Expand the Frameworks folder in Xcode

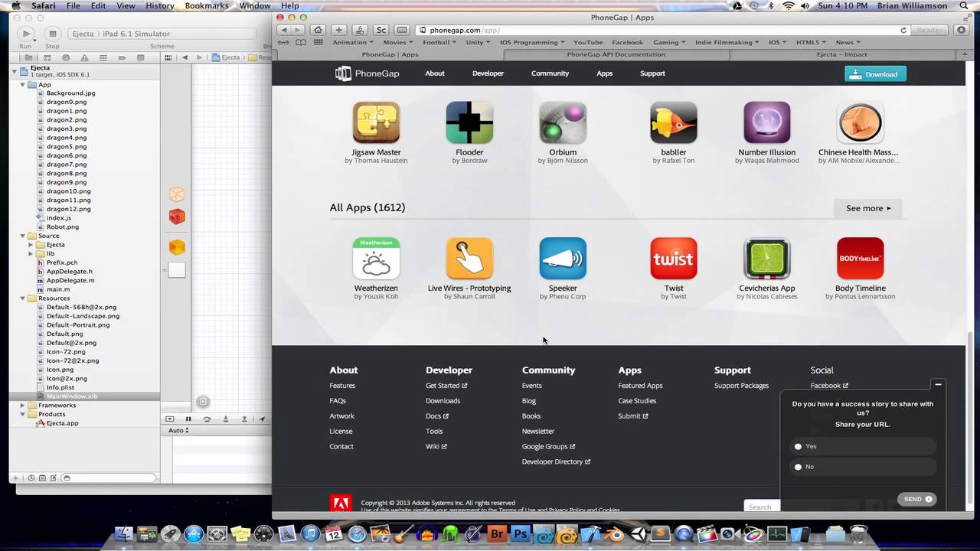(23, 406)
